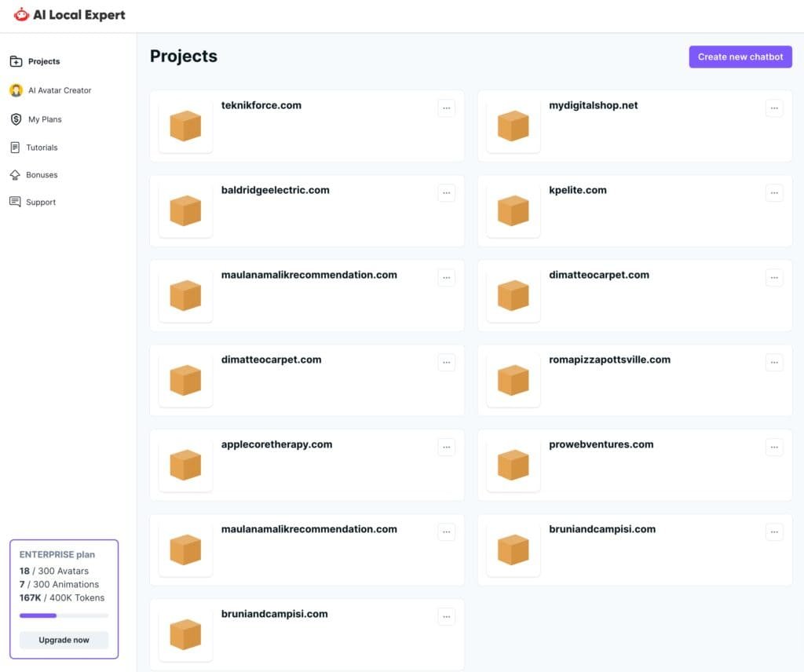Go to My Plans in sidebar
The height and width of the screenshot is (672, 804).
pyautogui.click(x=45, y=119)
